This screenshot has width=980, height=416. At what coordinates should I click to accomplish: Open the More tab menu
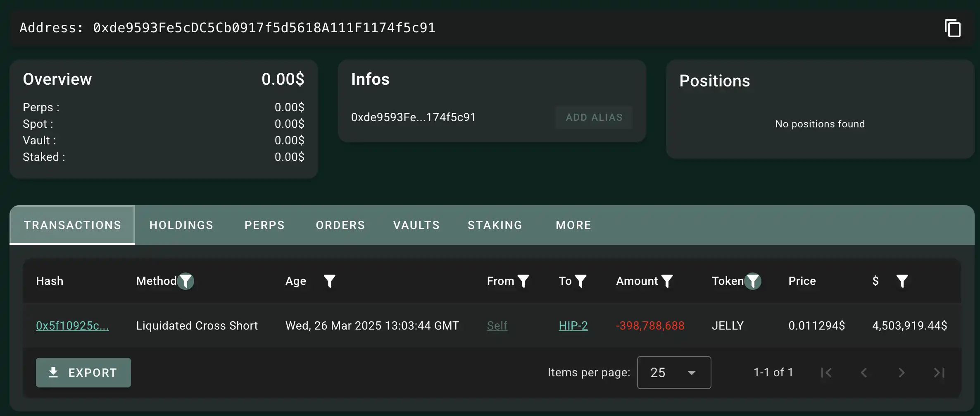tap(573, 225)
